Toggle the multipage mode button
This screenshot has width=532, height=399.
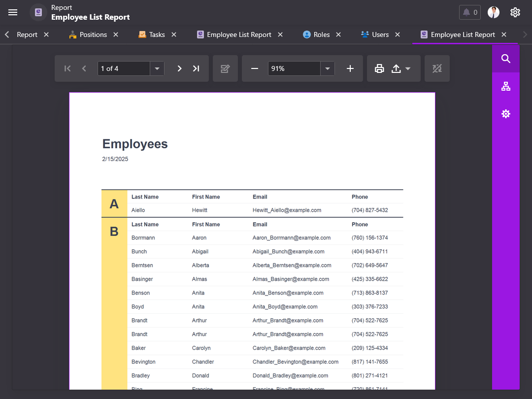click(437, 68)
